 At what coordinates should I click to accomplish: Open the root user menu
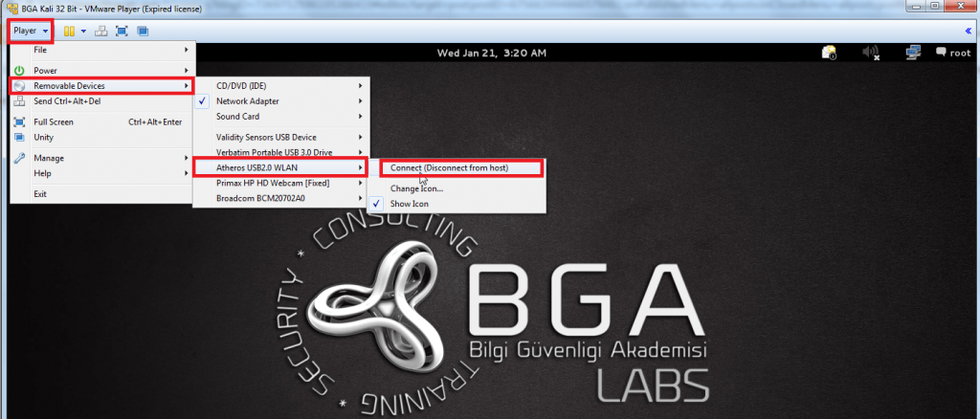point(953,53)
